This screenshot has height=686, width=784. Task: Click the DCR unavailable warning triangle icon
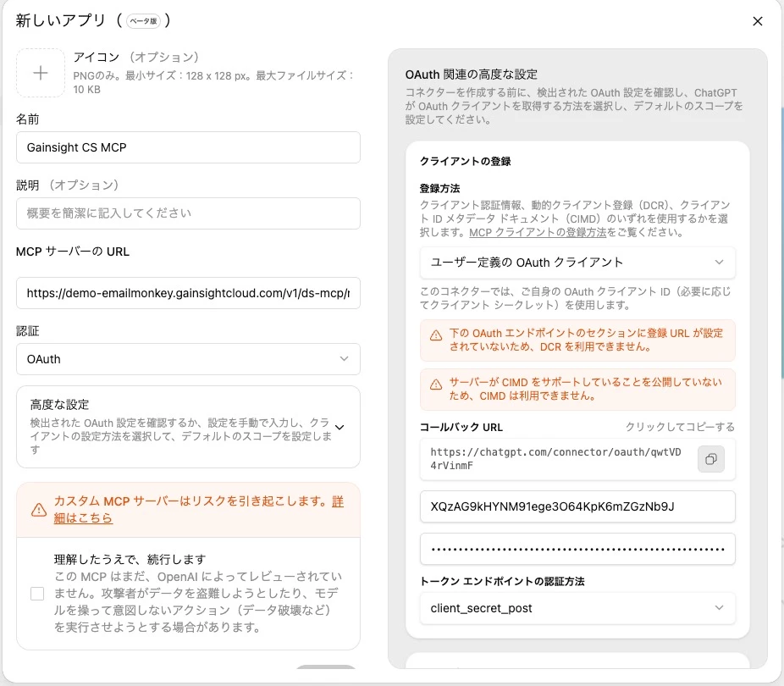point(436,335)
